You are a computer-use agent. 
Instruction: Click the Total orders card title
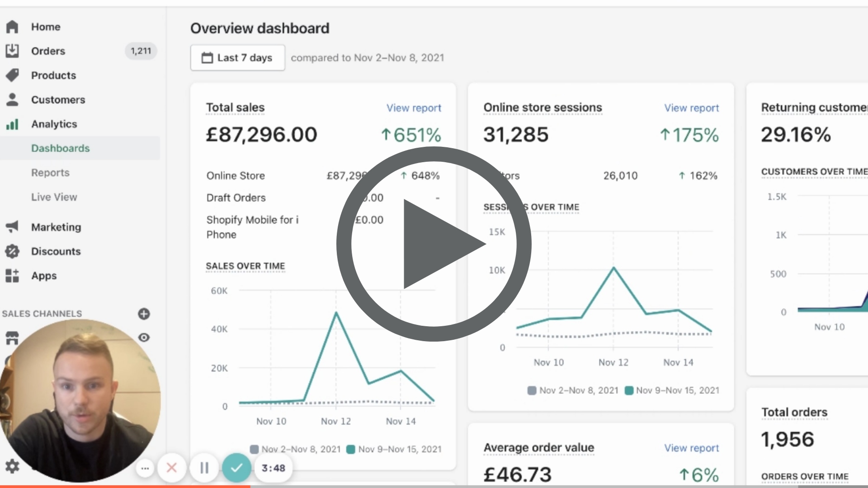pos(794,412)
